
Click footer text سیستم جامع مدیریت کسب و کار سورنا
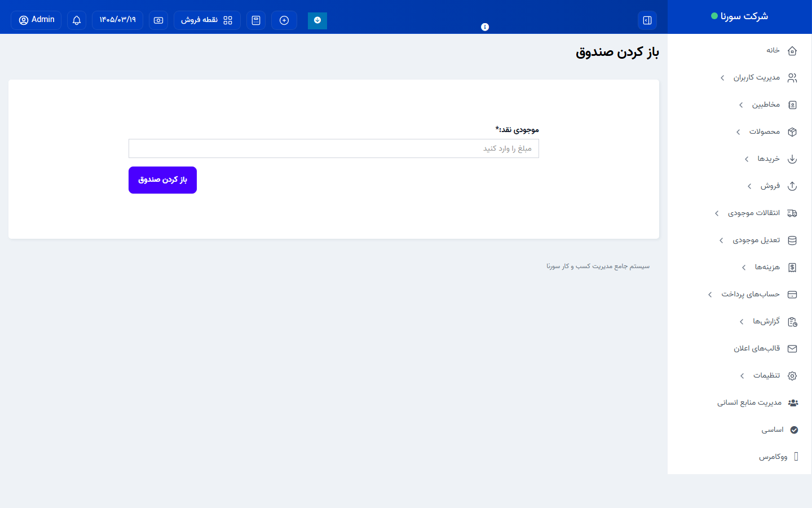[x=598, y=266]
